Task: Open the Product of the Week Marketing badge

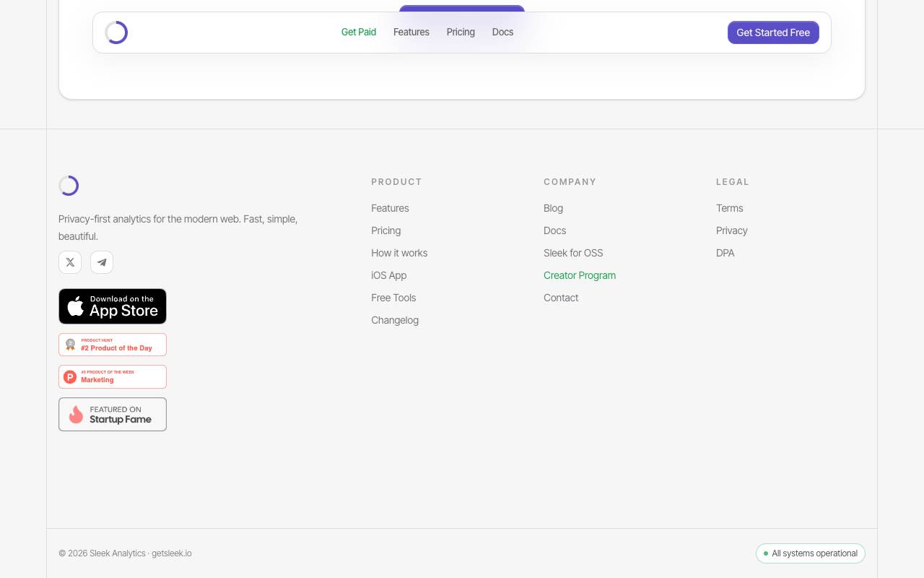Action: pyautogui.click(x=113, y=376)
